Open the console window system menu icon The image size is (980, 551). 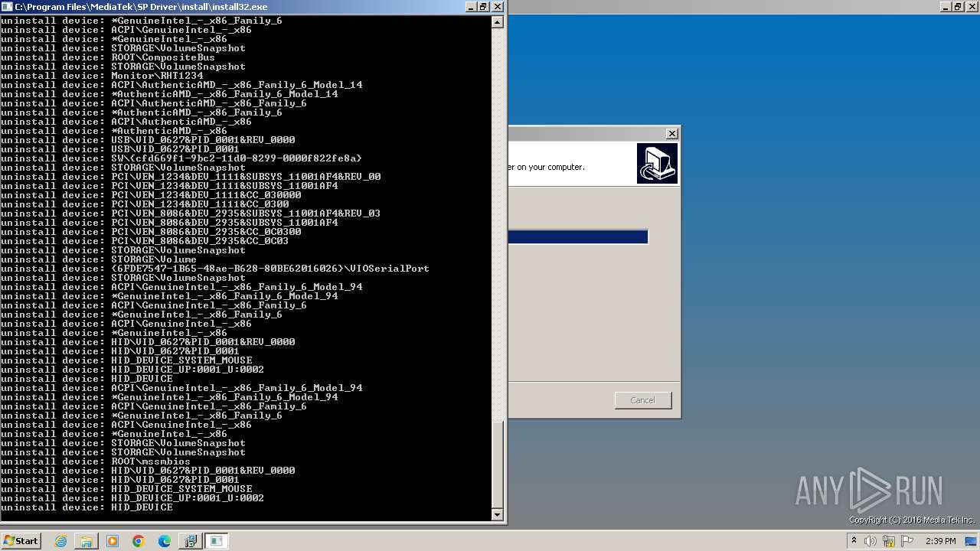coord(7,6)
